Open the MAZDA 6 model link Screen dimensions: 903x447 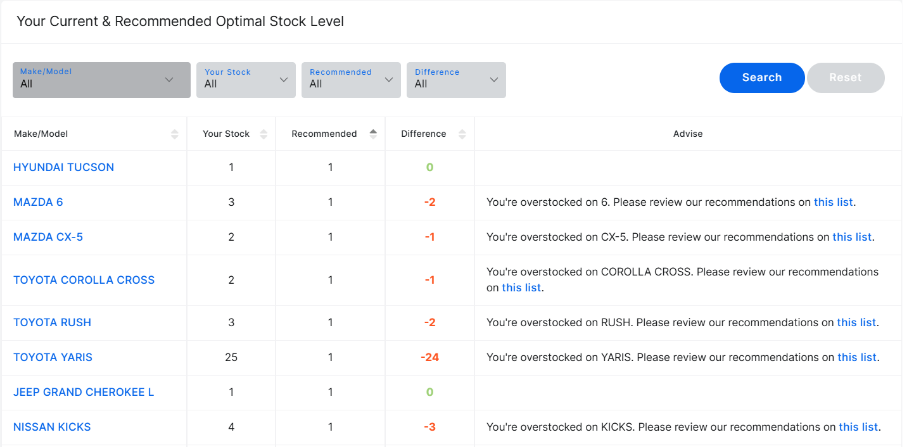pyautogui.click(x=38, y=202)
